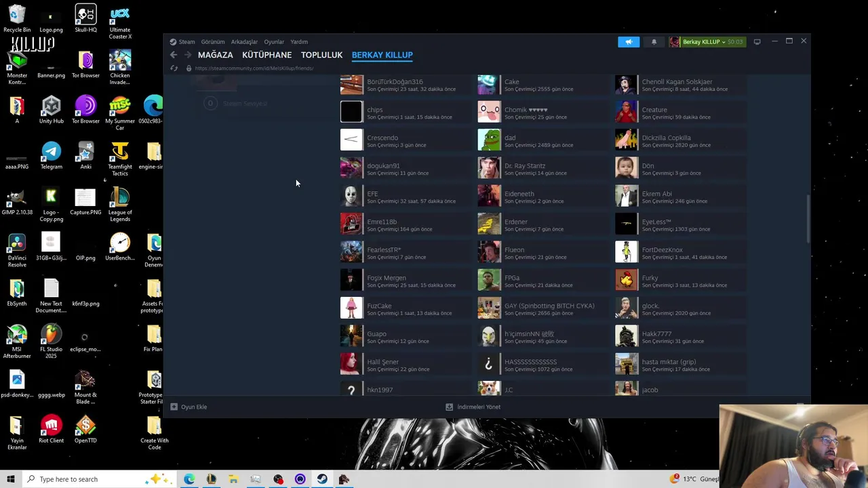Click friend name Halil Şener

coord(382,362)
